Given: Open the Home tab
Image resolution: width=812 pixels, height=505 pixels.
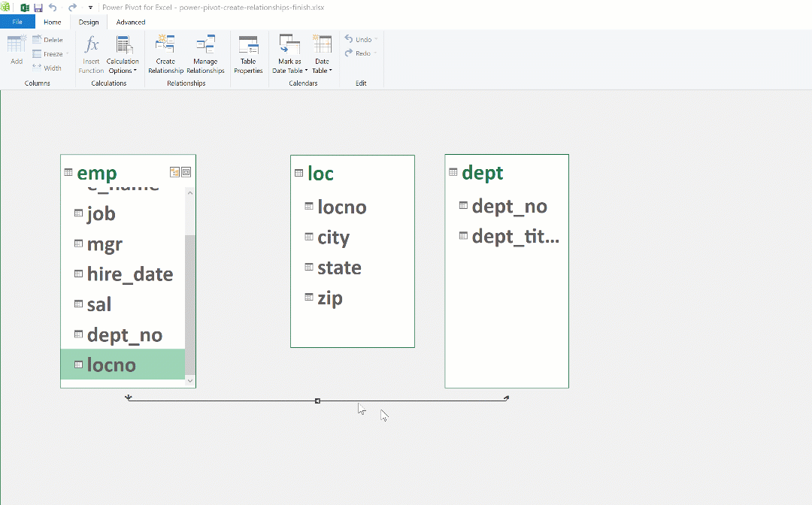Looking at the screenshot, I should (52, 22).
